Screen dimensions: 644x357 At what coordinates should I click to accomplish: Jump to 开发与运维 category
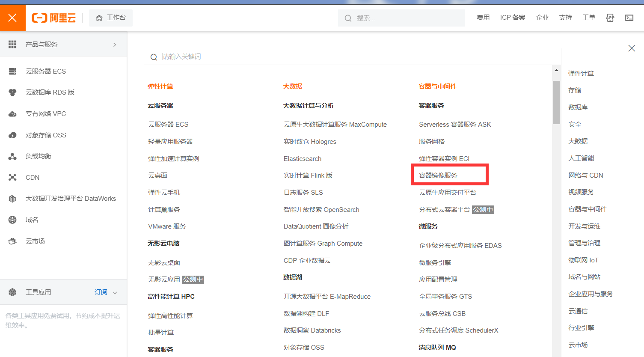(585, 226)
